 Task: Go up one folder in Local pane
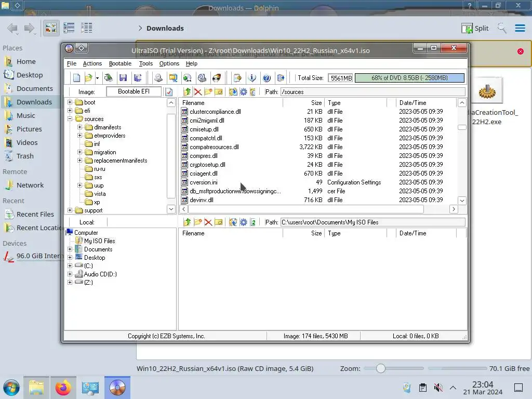[187, 222]
